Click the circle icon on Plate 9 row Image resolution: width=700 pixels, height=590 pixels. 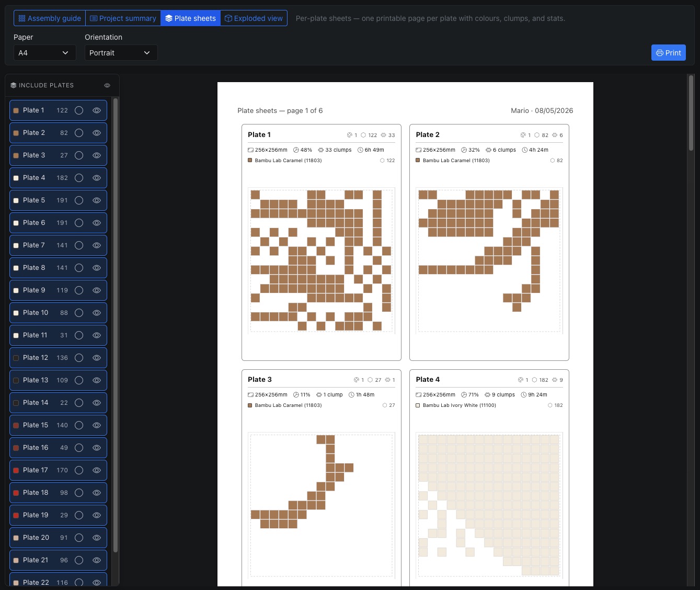79,290
